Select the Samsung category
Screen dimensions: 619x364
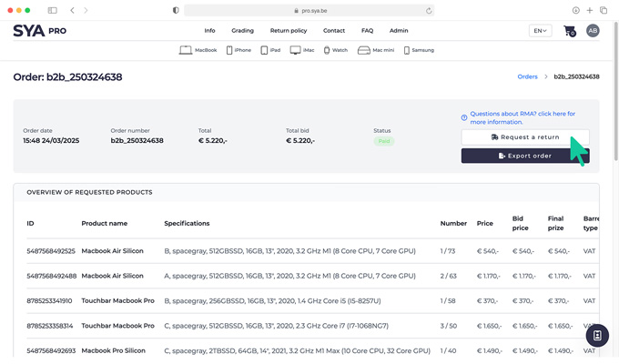(419, 50)
